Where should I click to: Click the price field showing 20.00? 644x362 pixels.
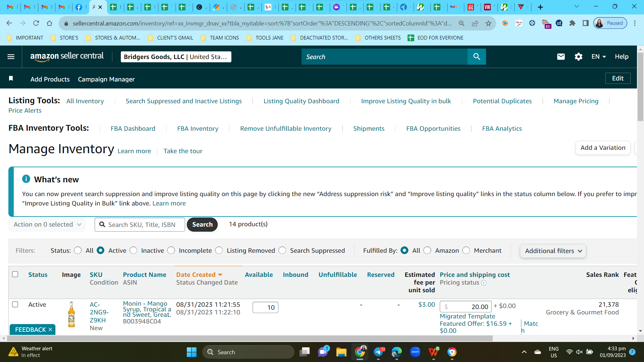click(466, 306)
